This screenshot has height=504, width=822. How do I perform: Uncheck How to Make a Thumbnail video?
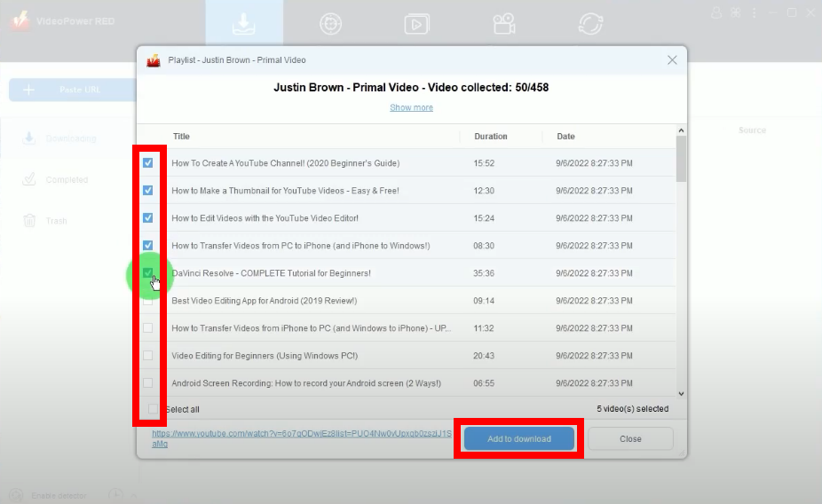tap(148, 190)
